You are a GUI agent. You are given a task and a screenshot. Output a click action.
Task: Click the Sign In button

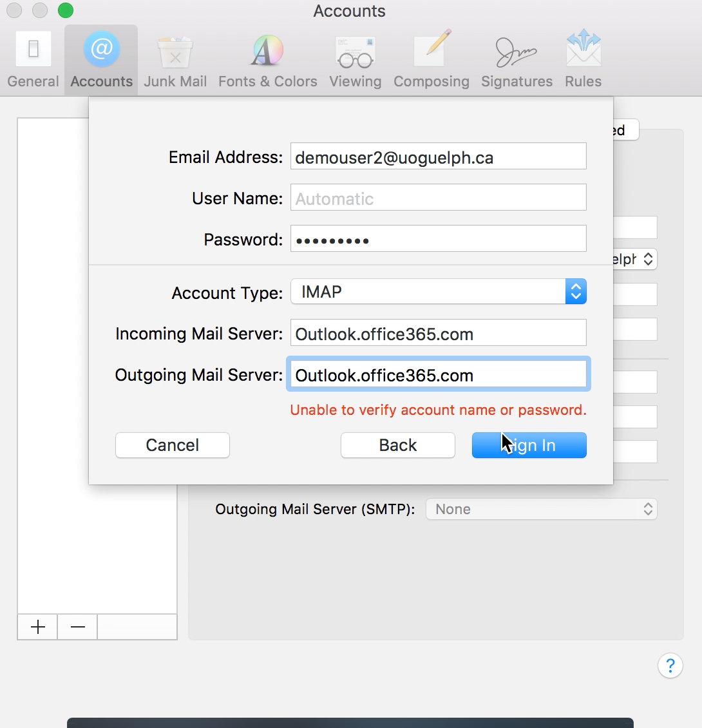tap(529, 445)
